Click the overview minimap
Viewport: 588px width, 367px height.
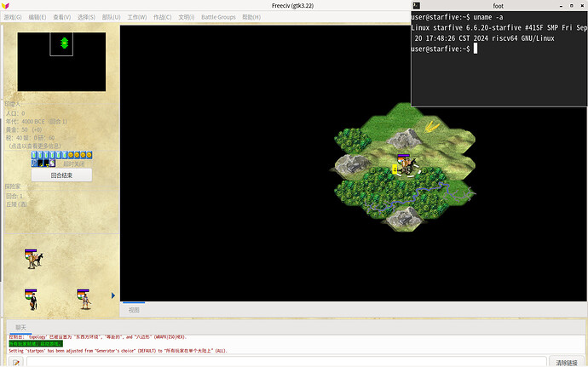coord(61,61)
